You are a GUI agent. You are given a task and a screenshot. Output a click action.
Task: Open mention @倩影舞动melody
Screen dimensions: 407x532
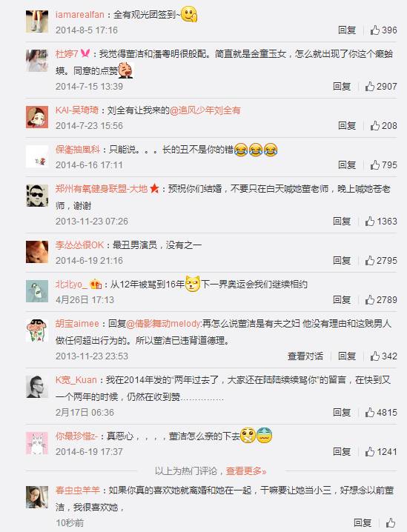tap(164, 324)
